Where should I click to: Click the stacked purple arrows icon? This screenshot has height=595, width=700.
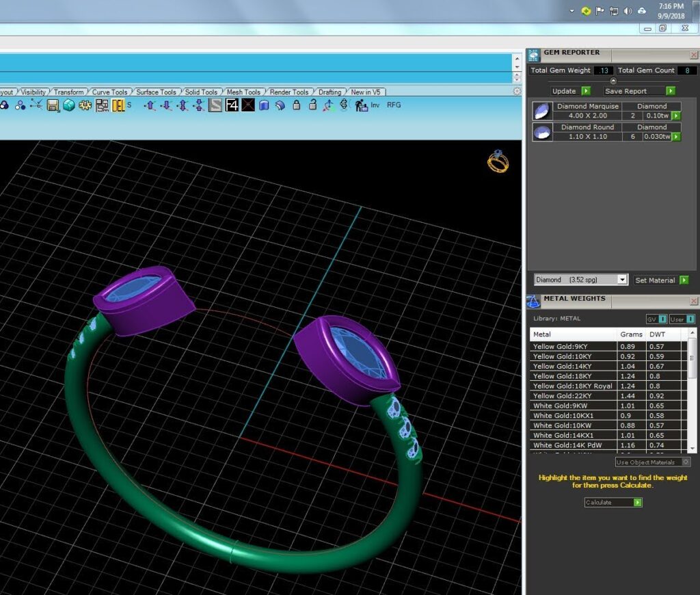199,105
